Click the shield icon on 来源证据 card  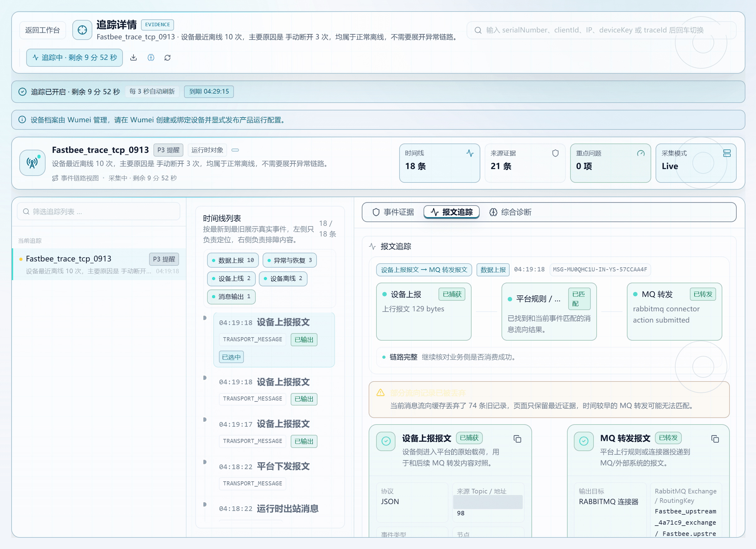555,153
